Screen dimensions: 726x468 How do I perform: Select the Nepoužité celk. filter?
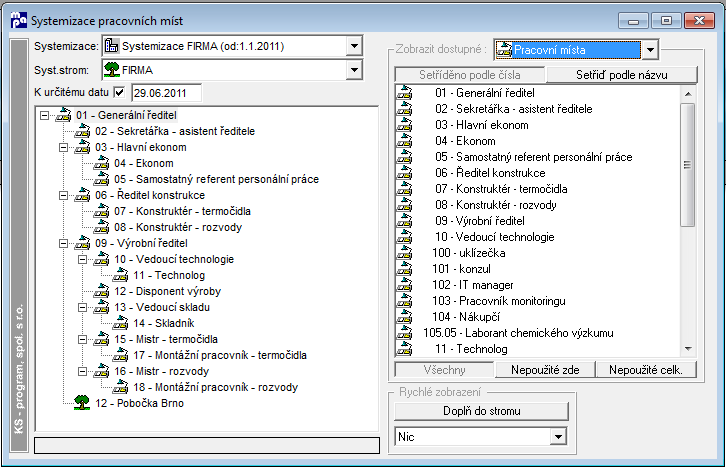(646, 370)
